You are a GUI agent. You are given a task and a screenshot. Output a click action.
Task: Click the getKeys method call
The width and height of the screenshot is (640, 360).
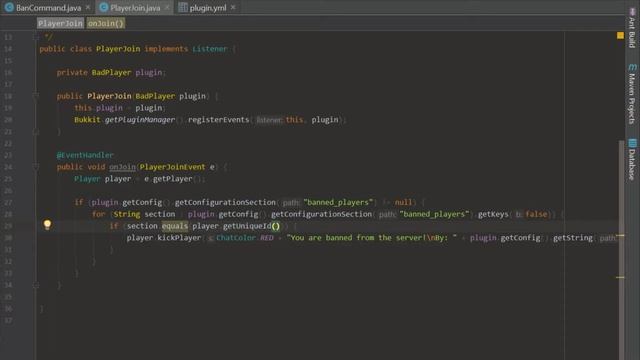(x=493, y=214)
